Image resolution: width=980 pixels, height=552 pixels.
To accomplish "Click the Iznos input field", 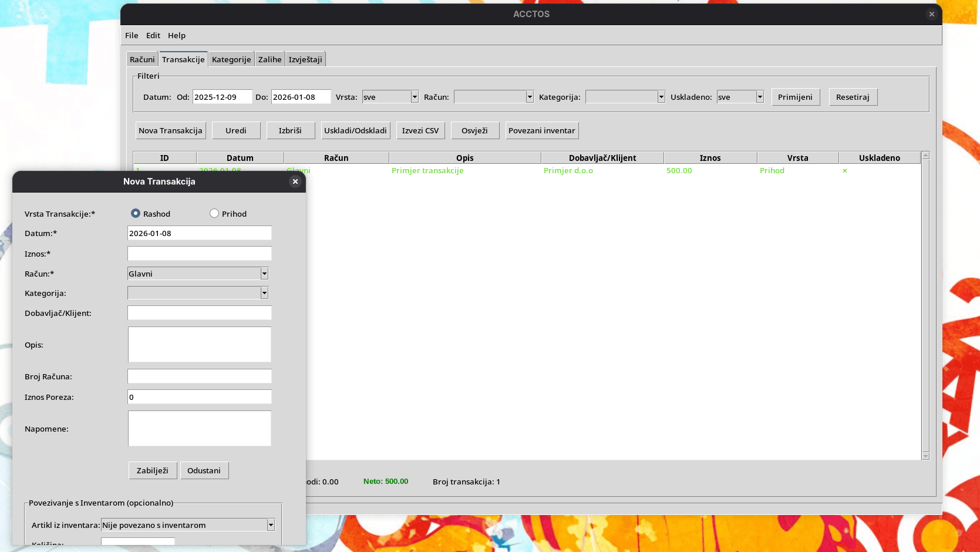I will pyautogui.click(x=200, y=254).
